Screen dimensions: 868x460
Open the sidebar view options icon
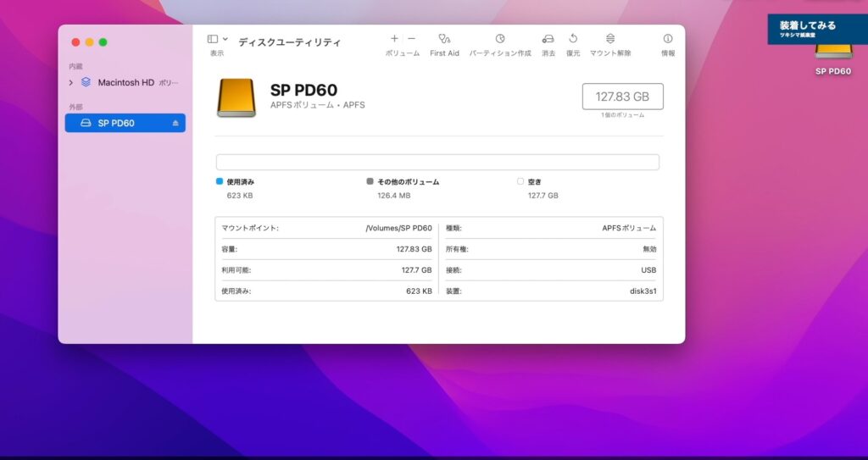(213, 39)
